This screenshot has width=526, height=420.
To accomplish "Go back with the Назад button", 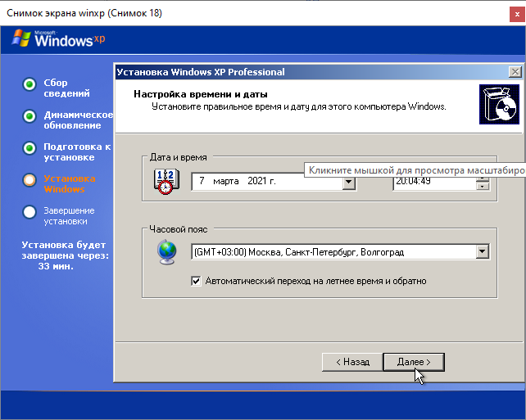I will (x=352, y=362).
